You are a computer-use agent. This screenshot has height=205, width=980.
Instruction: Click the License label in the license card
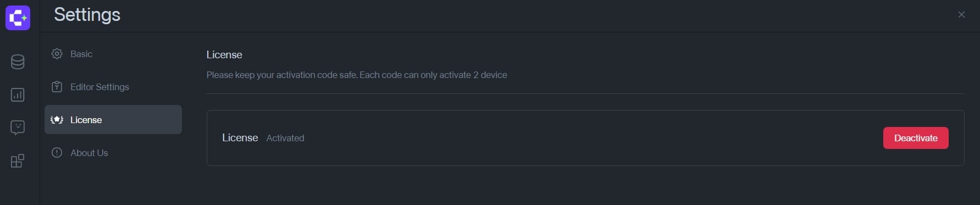pos(240,138)
